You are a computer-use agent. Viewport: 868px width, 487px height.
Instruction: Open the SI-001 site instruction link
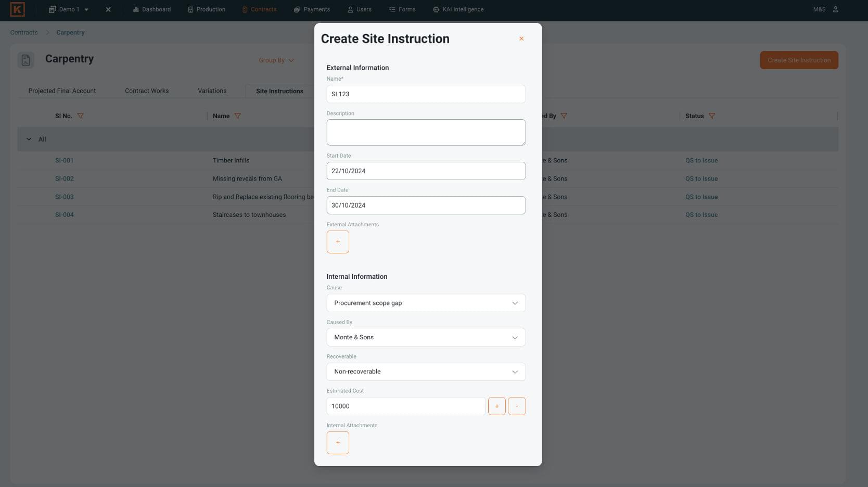tap(65, 161)
